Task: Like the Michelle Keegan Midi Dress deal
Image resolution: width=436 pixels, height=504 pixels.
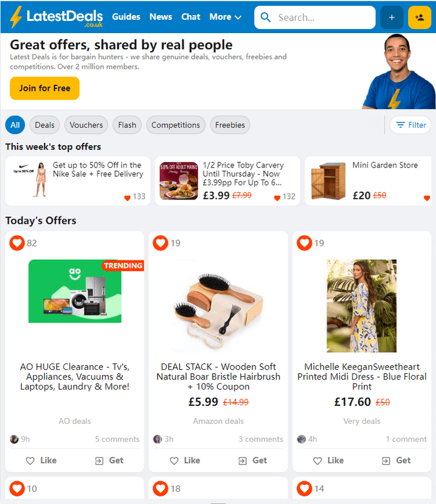Action: click(x=328, y=460)
